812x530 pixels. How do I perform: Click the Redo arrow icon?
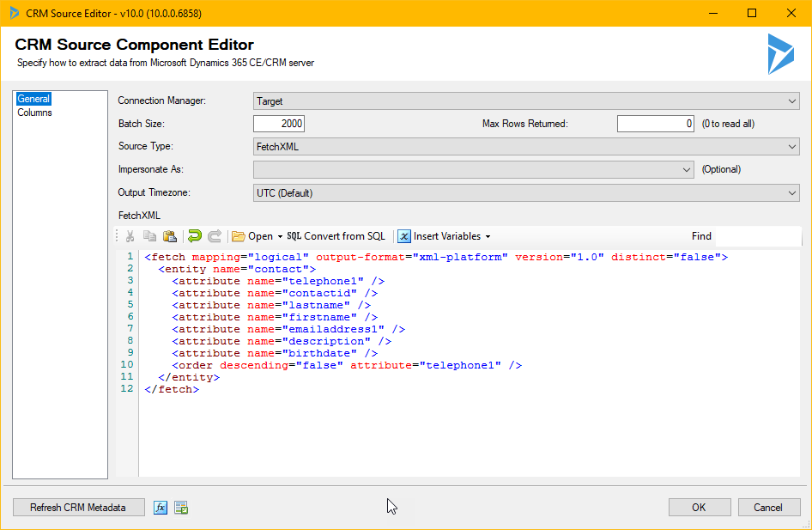click(215, 236)
